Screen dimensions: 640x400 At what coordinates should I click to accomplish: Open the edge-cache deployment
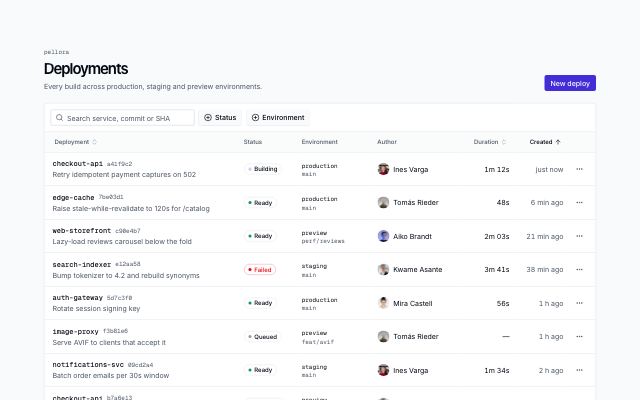[73, 198]
